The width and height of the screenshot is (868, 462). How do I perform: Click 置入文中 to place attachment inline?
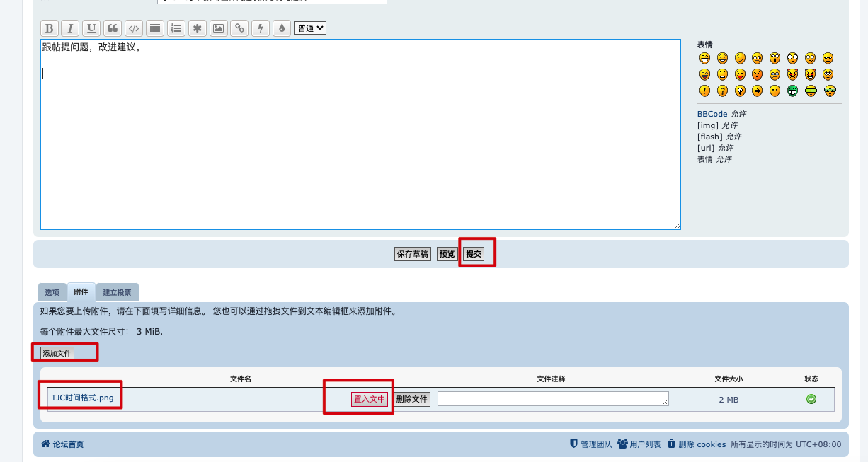tap(370, 399)
